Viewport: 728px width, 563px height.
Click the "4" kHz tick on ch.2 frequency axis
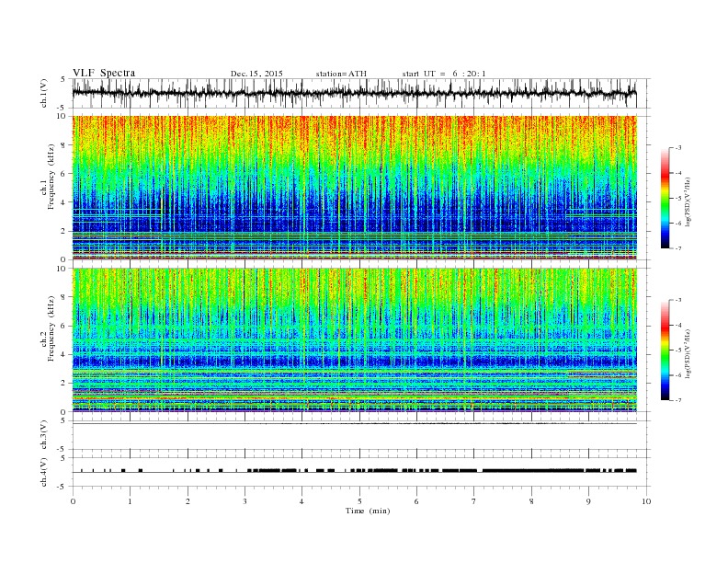click(x=64, y=354)
